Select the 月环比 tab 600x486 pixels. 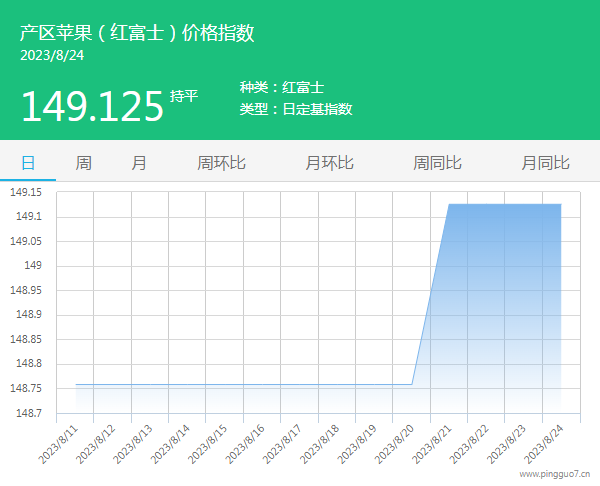[329, 163]
